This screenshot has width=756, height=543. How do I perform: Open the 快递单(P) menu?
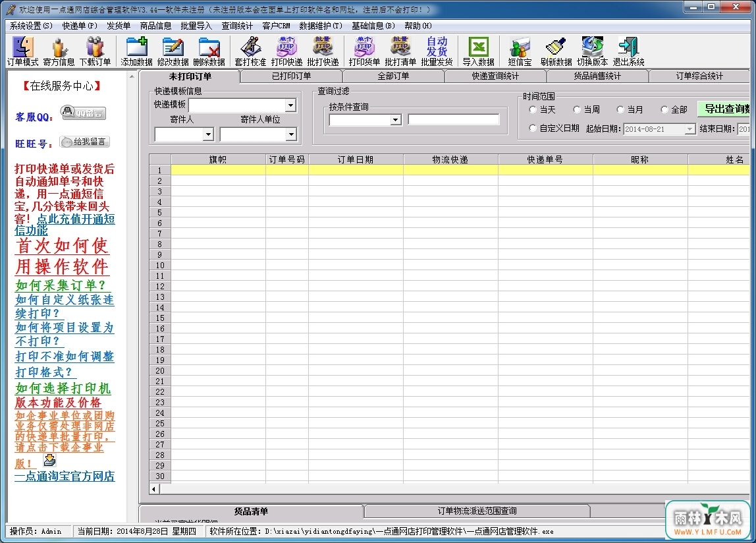pos(80,26)
